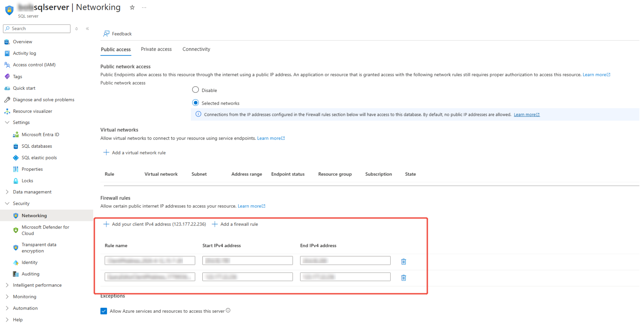Click the Endpoint status column header
This screenshot has width=644, height=328.
pyautogui.click(x=288, y=174)
